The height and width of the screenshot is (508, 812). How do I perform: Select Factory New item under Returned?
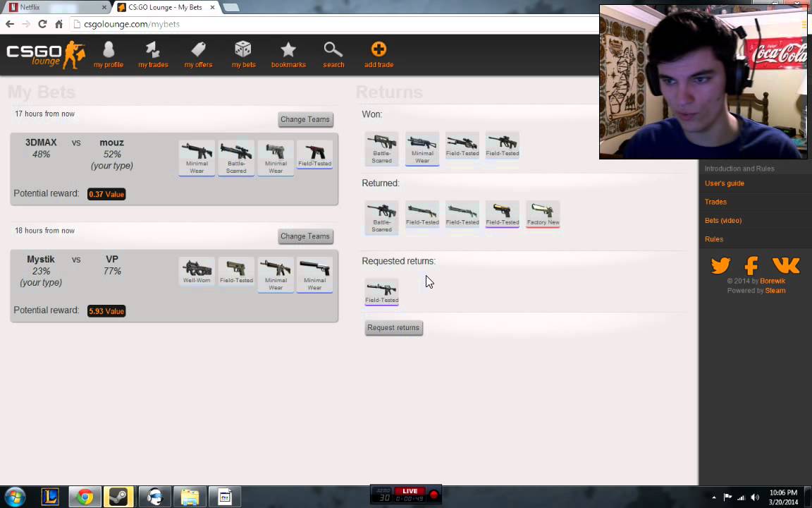pyautogui.click(x=543, y=214)
